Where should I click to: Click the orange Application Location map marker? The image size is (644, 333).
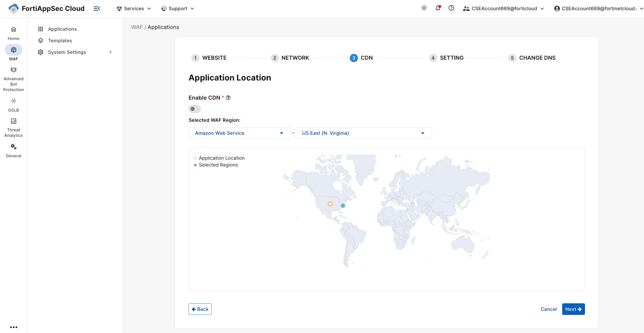(x=330, y=204)
